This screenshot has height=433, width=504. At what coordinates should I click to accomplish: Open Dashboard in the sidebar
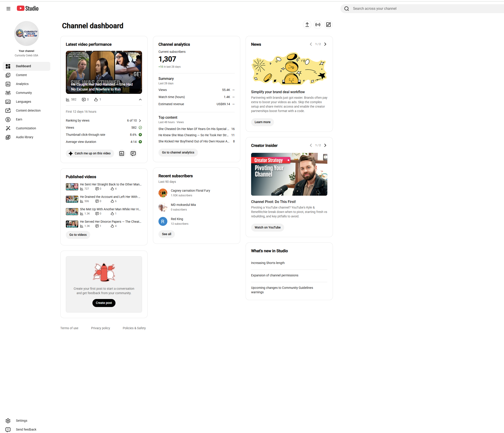[27, 66]
